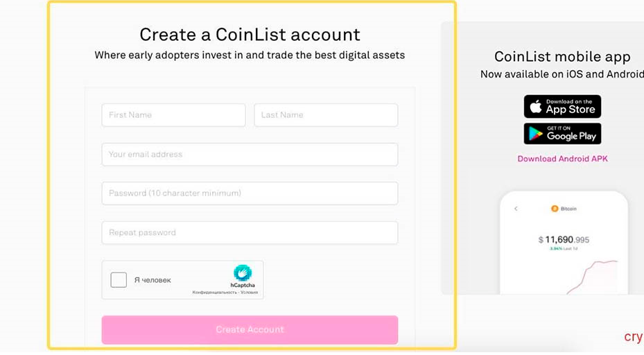Image resolution: width=644 pixels, height=355 pixels.
Task: Click the back arrow in phone preview
Action: tap(516, 209)
